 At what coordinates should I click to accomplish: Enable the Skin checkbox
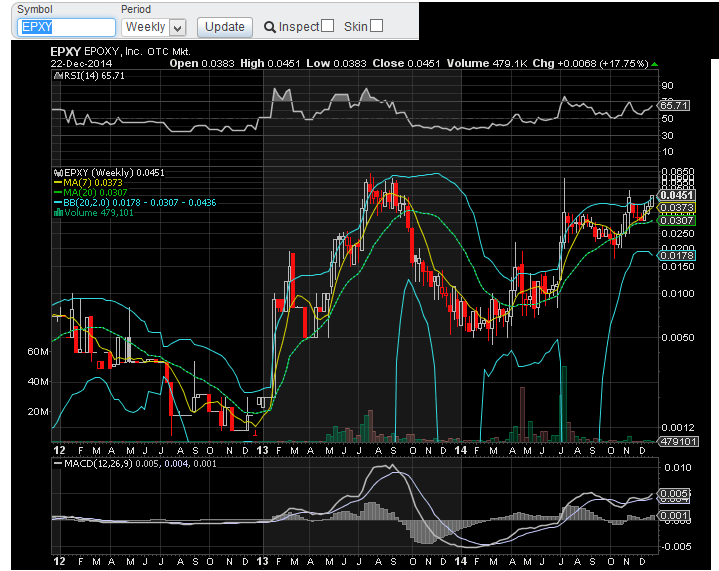376,26
